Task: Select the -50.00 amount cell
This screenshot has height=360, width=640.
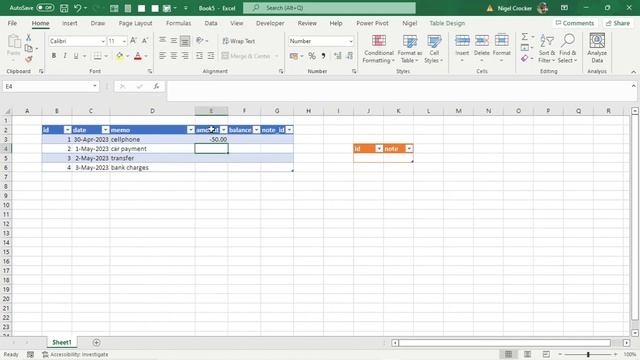Action: 211,139
